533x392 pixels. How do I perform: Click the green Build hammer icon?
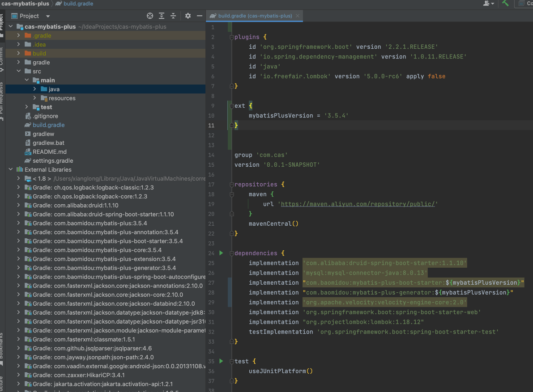click(x=505, y=4)
